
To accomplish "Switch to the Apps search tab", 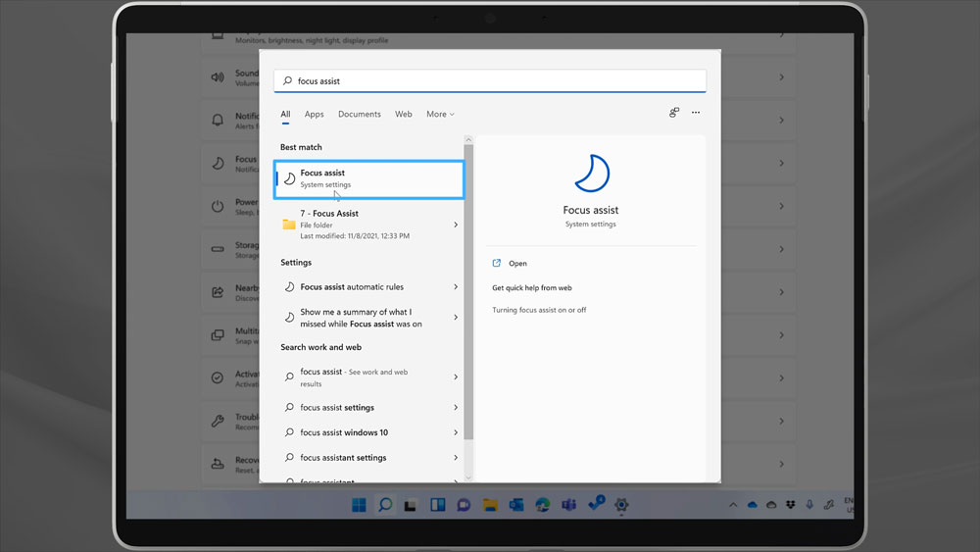I will (x=314, y=115).
